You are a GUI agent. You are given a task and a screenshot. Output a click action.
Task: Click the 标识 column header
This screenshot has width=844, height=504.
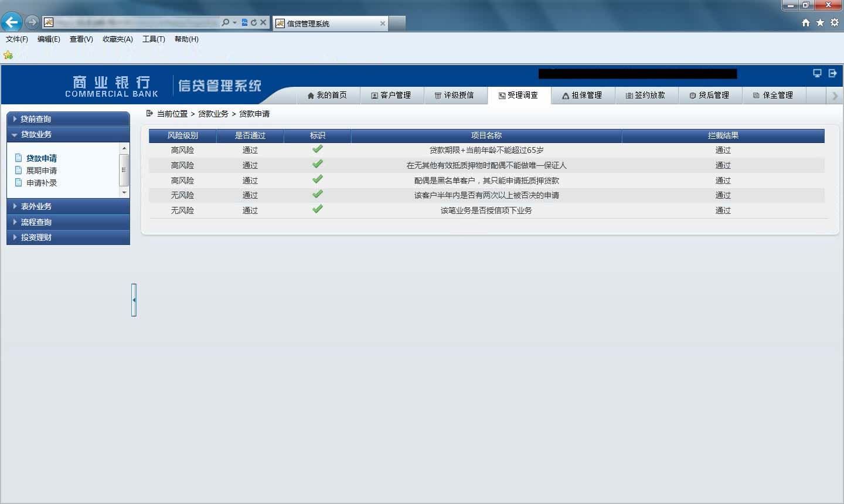click(x=318, y=135)
